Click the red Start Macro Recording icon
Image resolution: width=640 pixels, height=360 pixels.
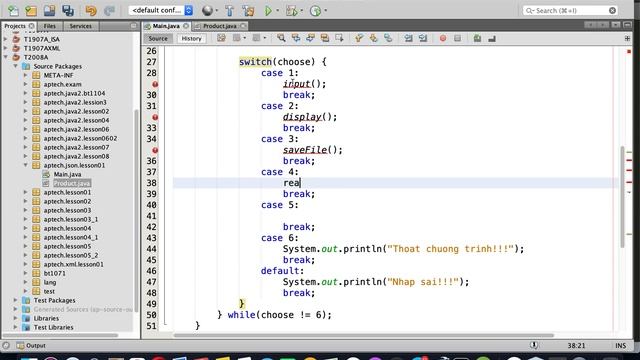pos(443,38)
